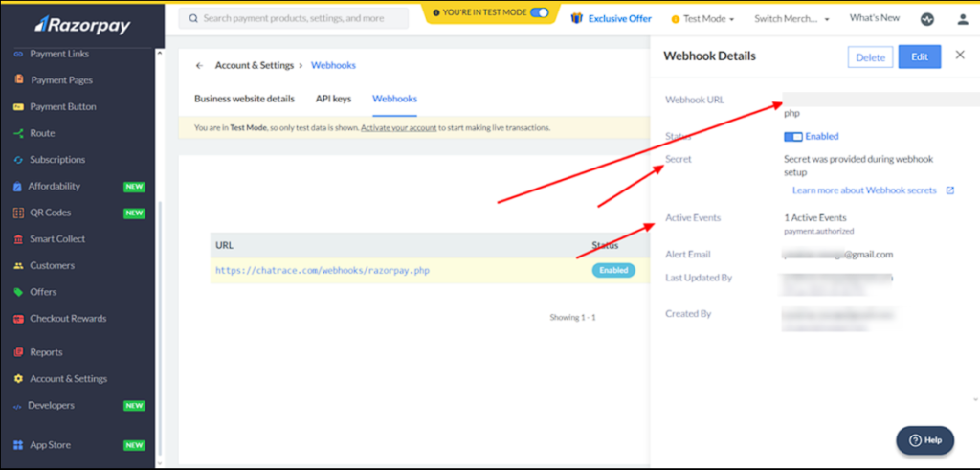Click the Razorpay logo
Viewport: 980px width, 470px height.
(82, 25)
